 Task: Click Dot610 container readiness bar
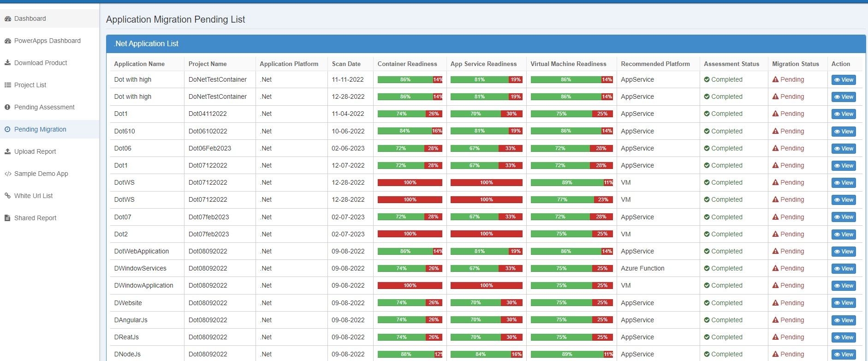410,131
